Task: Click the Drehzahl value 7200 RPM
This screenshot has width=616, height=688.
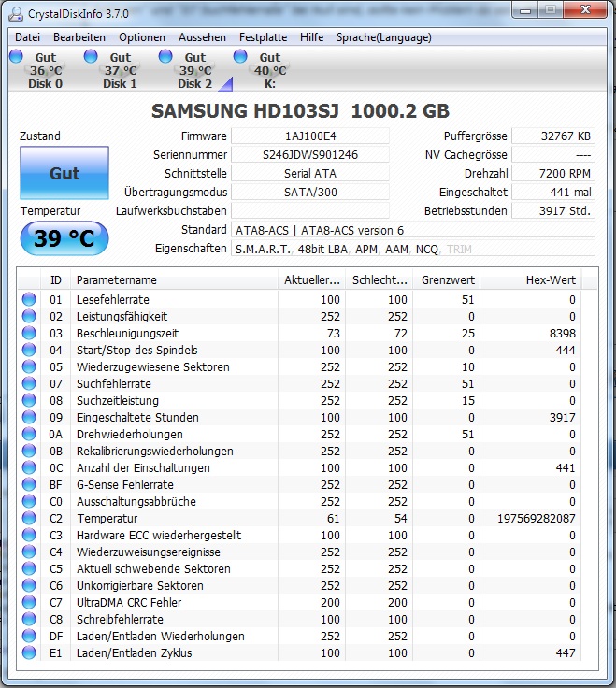Action: tap(553, 173)
